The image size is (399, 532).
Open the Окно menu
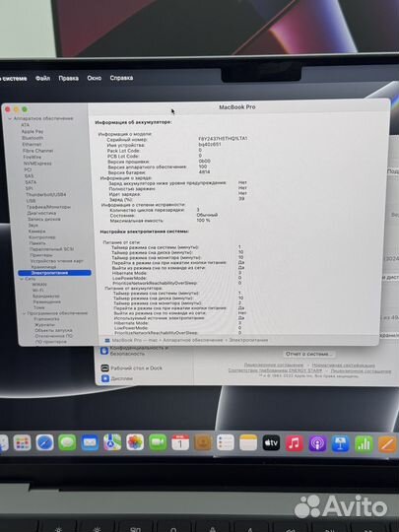(94, 78)
